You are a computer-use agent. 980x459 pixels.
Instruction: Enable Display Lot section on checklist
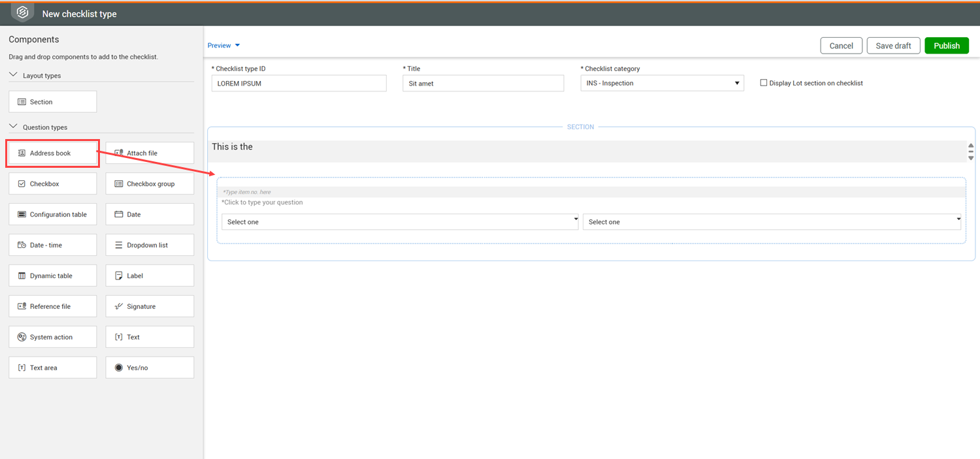coord(764,83)
